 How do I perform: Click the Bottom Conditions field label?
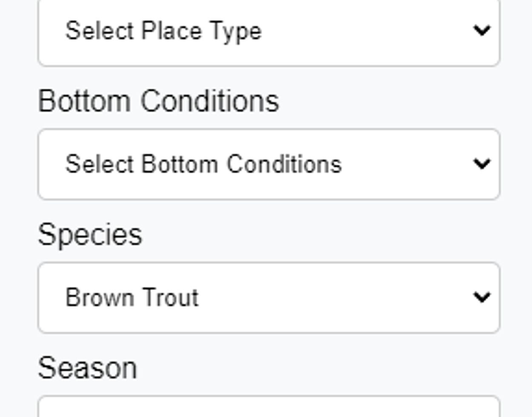click(158, 101)
